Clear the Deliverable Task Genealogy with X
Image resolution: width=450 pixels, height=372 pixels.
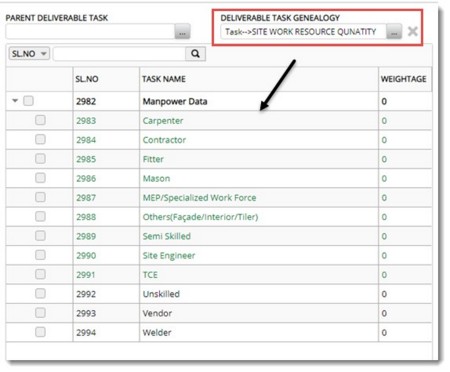[x=413, y=31]
